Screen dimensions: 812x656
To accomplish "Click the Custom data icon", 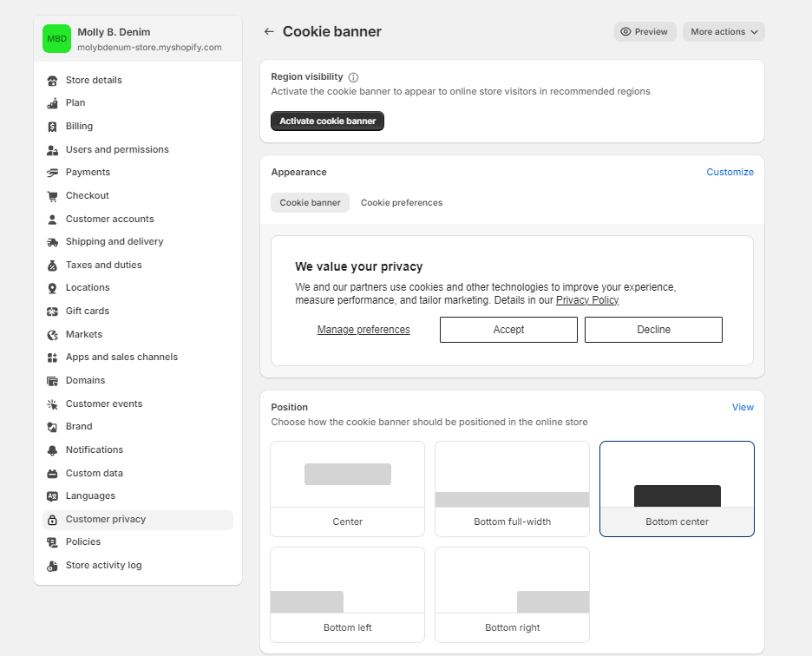I will [x=52, y=474].
